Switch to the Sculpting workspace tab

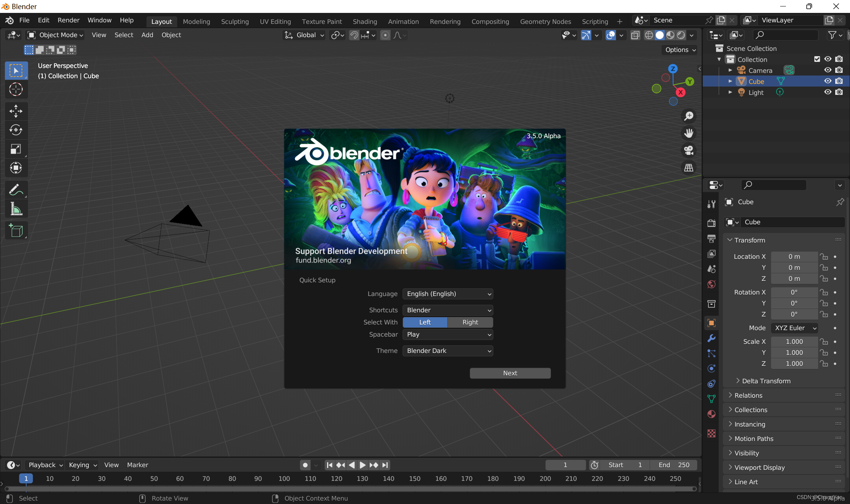click(x=235, y=22)
